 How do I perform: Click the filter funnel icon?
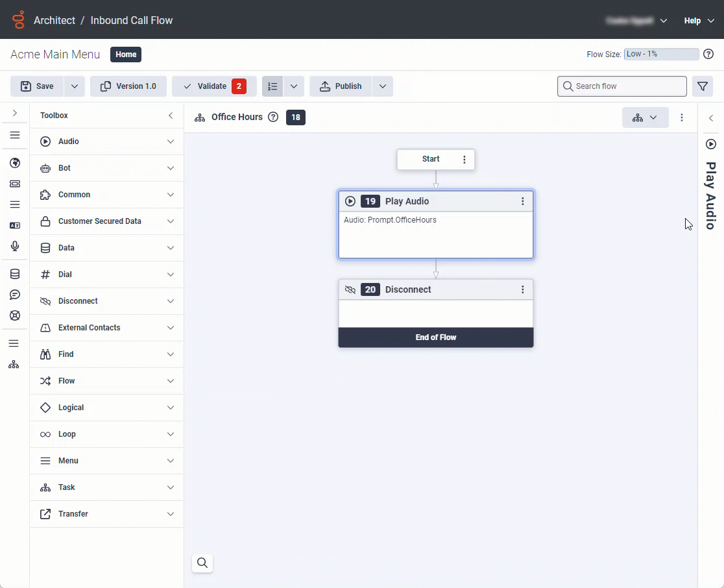(702, 86)
